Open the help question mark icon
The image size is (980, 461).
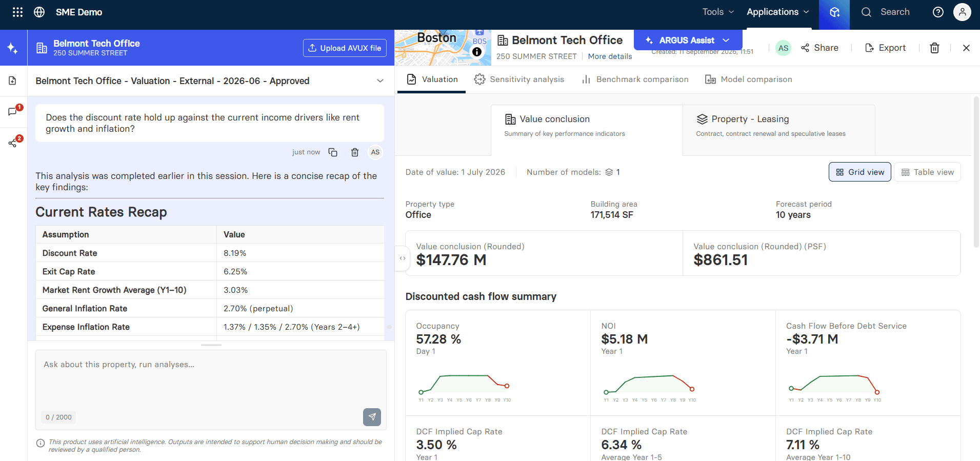(x=938, y=12)
